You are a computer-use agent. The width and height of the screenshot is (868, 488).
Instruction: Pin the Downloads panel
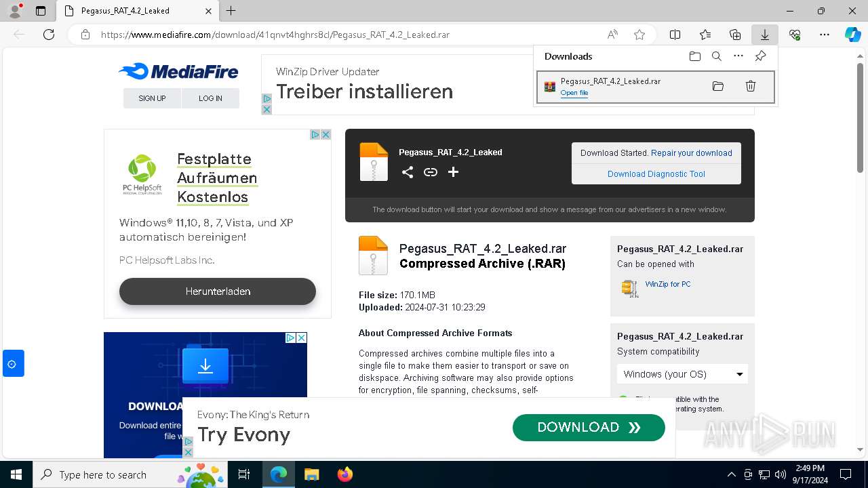pos(760,56)
